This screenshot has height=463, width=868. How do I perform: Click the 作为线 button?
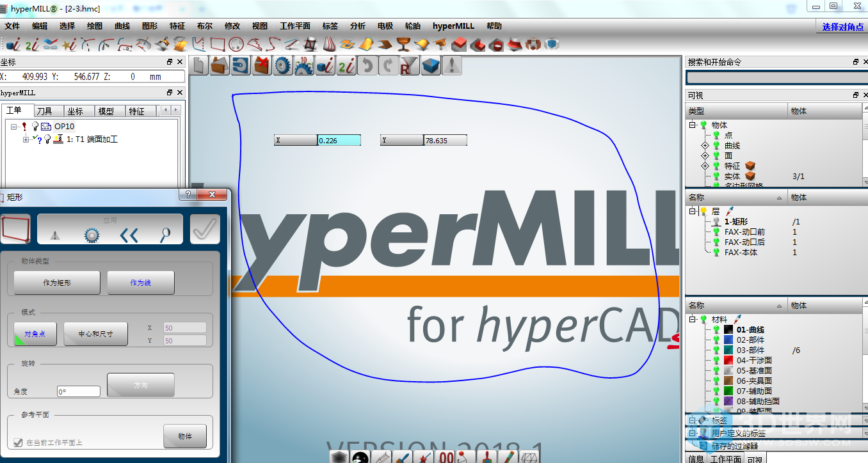pos(141,283)
